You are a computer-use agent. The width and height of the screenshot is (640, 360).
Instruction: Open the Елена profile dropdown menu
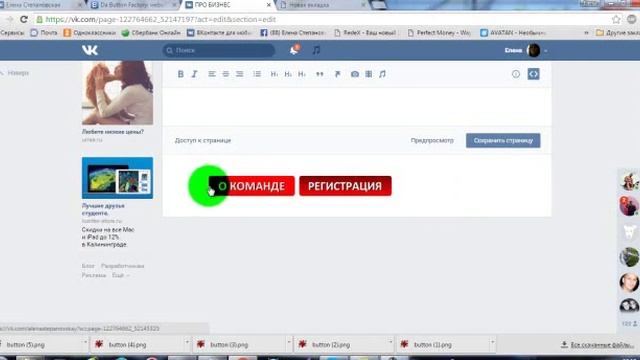[x=526, y=50]
